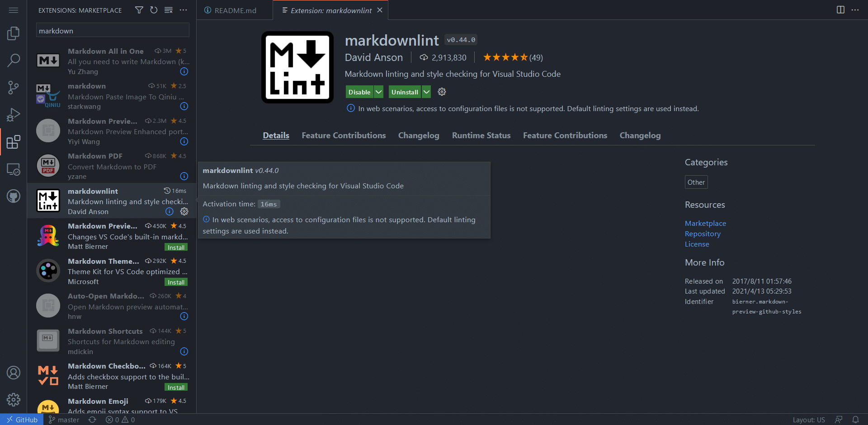This screenshot has width=868, height=425.
Task: Select the markdown extension by starkwang
Action: pyautogui.click(x=112, y=96)
